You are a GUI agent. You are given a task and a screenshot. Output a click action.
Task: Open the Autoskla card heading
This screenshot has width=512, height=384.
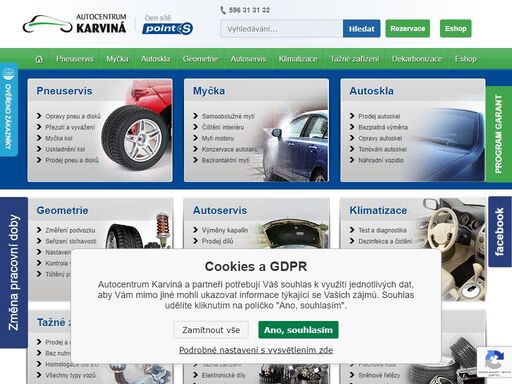click(x=371, y=91)
